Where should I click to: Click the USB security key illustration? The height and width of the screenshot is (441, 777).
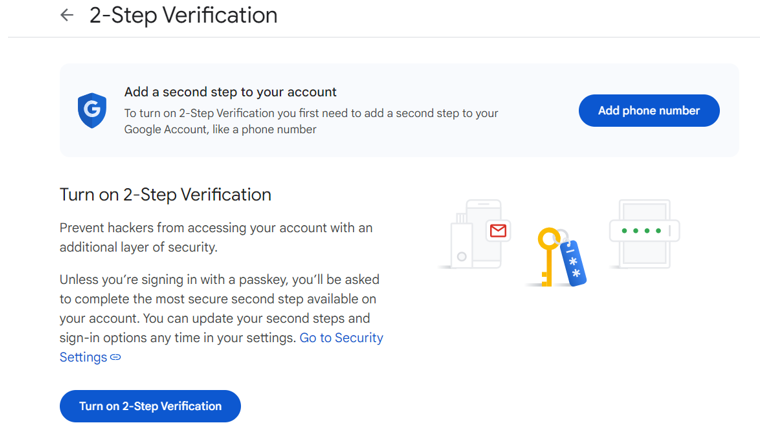click(x=461, y=241)
